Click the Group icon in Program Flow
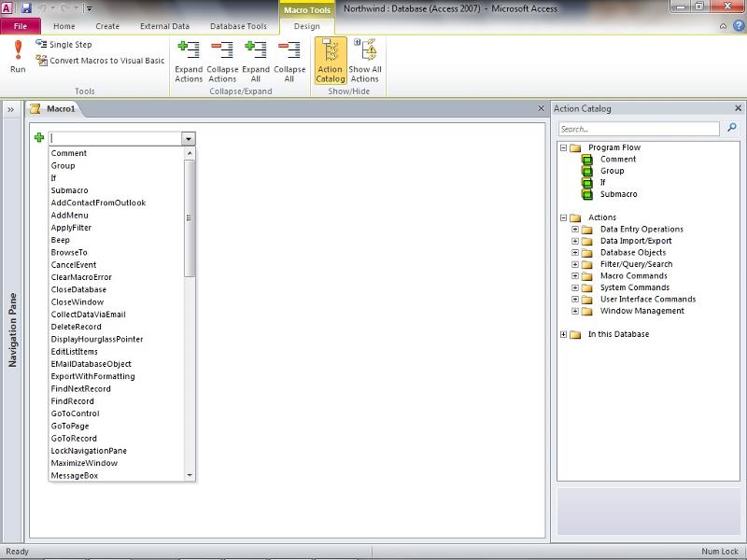The height and width of the screenshot is (560, 747). (x=587, y=171)
